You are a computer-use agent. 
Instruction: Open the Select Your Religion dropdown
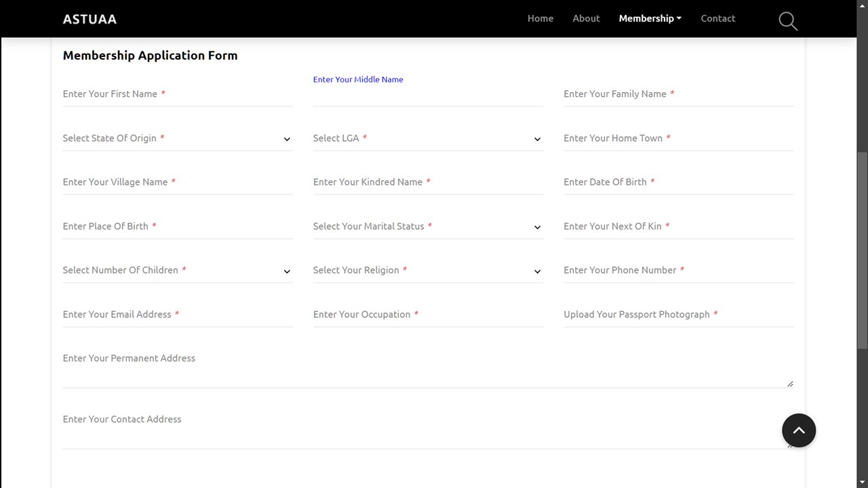click(x=428, y=270)
